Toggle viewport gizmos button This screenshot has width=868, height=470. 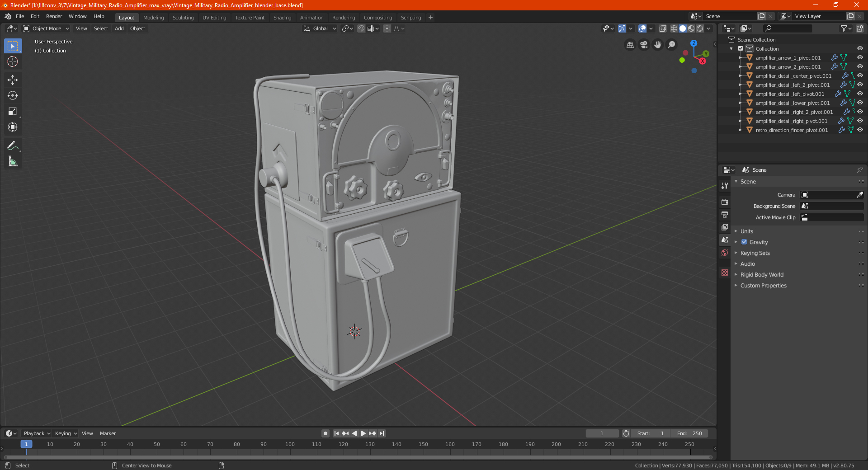coord(622,28)
